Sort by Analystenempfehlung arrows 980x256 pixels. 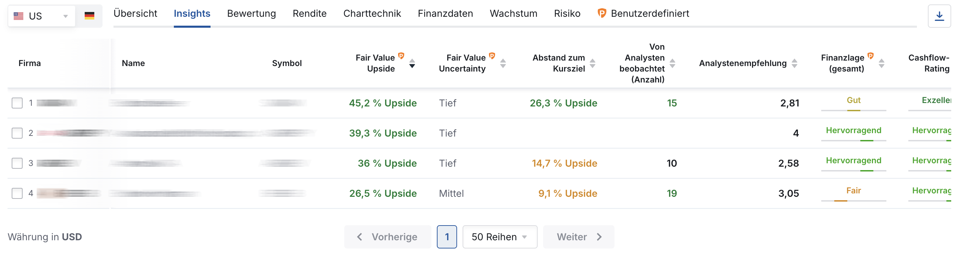794,63
